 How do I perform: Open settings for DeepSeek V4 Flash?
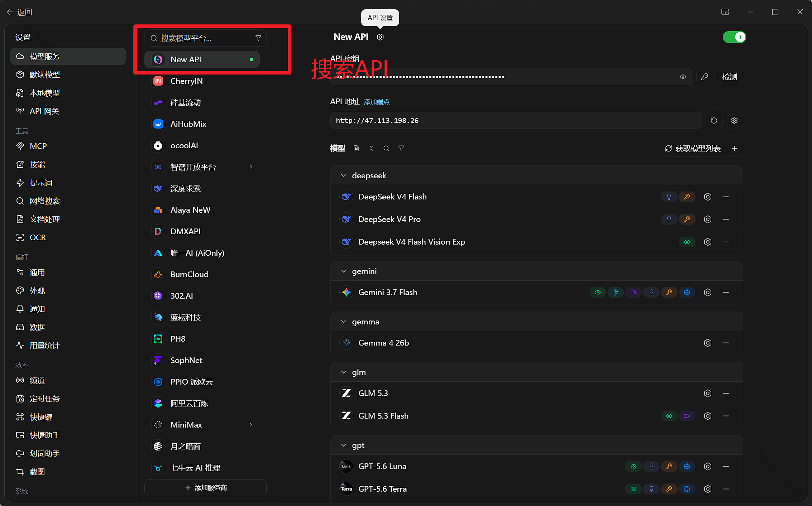[707, 197]
